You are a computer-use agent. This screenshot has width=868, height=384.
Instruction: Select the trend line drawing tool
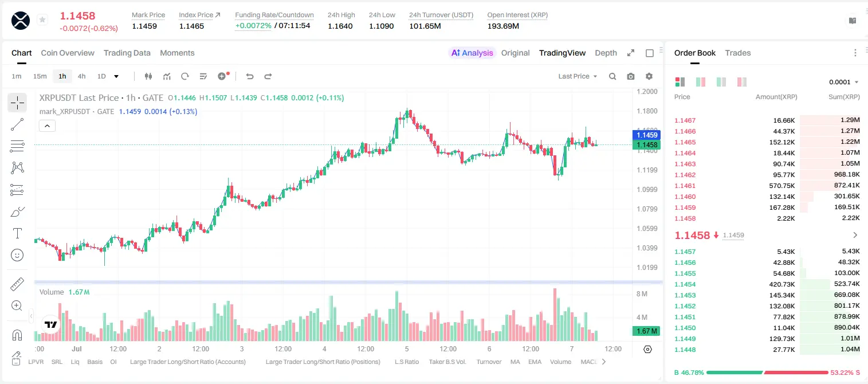pos(17,124)
